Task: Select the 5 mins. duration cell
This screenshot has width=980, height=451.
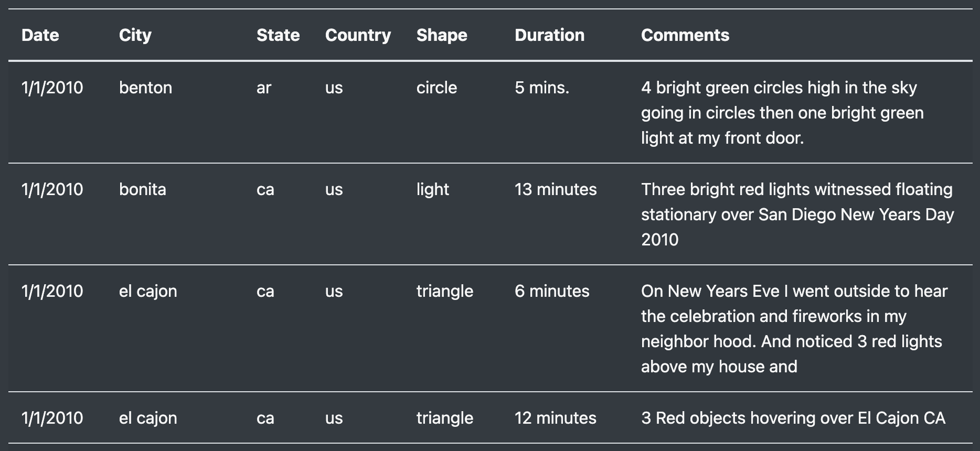Action: (542, 88)
